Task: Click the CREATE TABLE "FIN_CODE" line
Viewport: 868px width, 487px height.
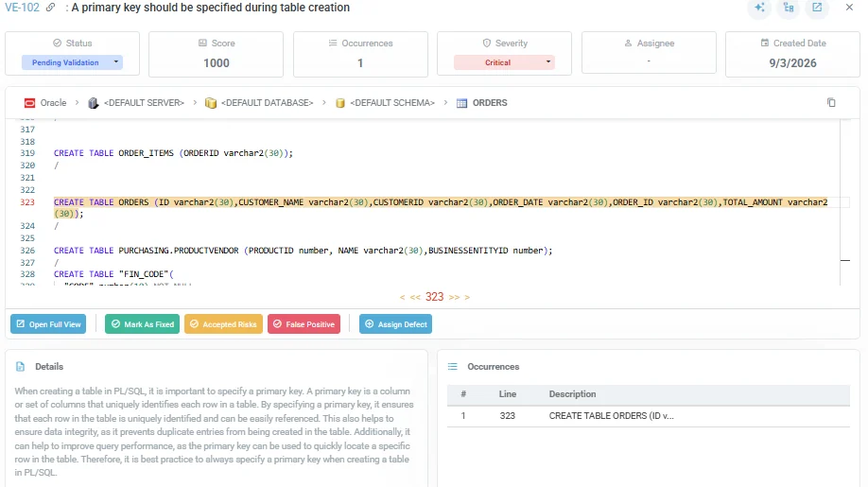Action: tap(113, 274)
